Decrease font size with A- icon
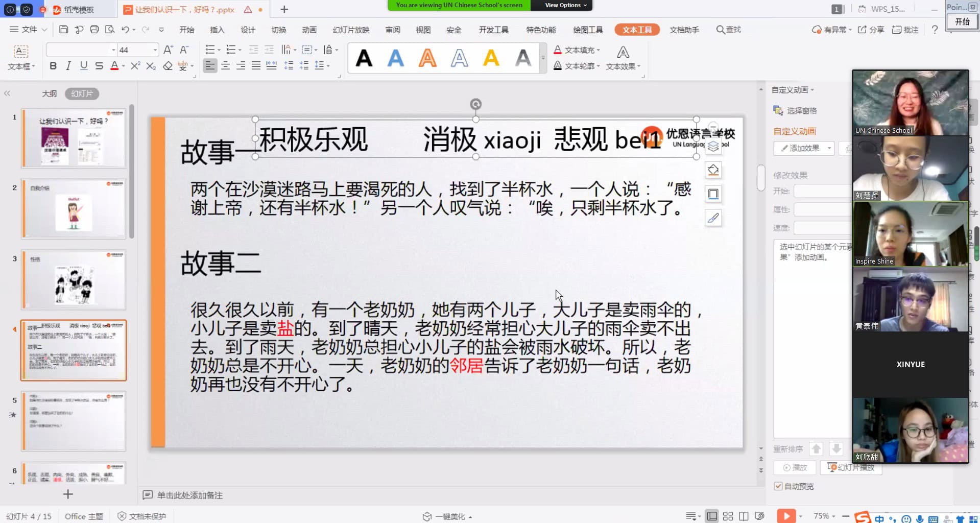The height and width of the screenshot is (523, 980). (x=184, y=50)
